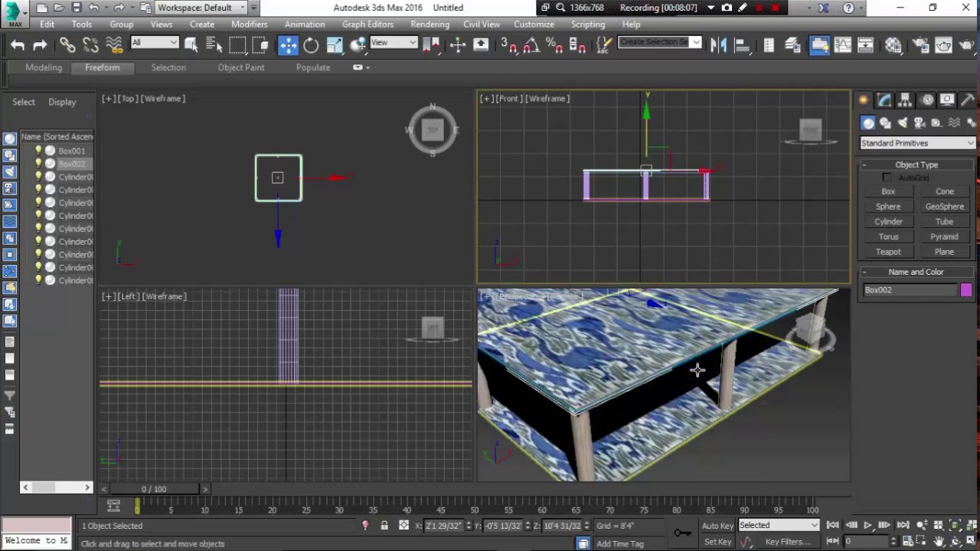Open the Motion panel tab icon

pyautogui.click(x=926, y=100)
